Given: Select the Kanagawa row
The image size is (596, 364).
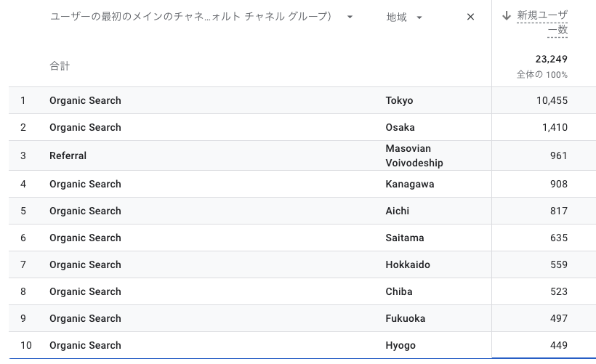Looking at the screenshot, I should pos(302,184).
